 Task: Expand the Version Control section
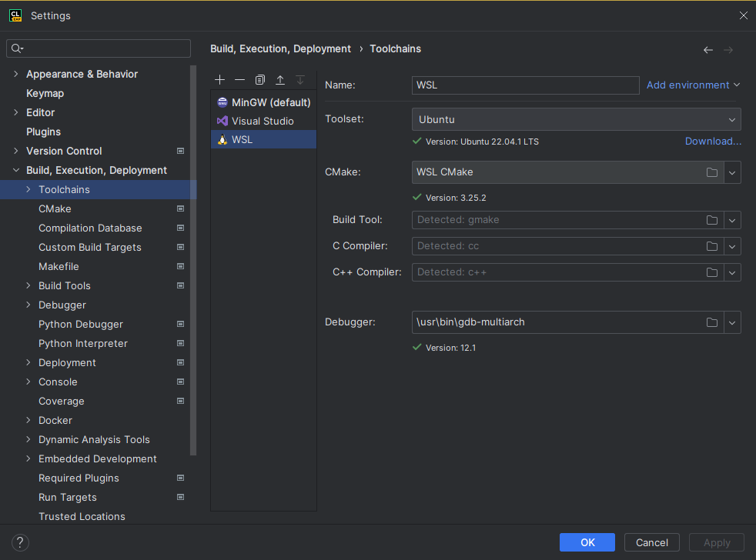[16, 151]
